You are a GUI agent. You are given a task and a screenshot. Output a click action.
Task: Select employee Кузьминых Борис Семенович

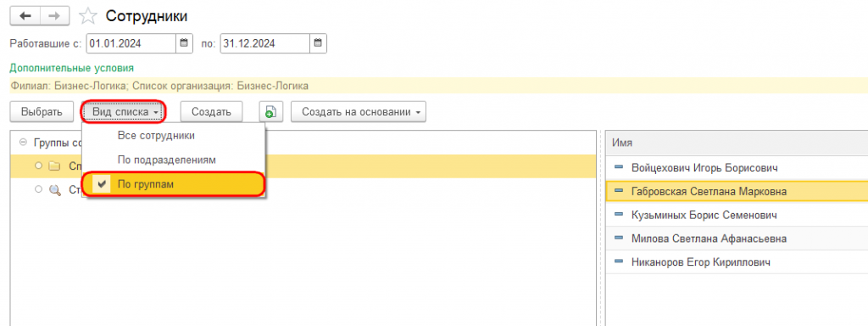pos(737,215)
